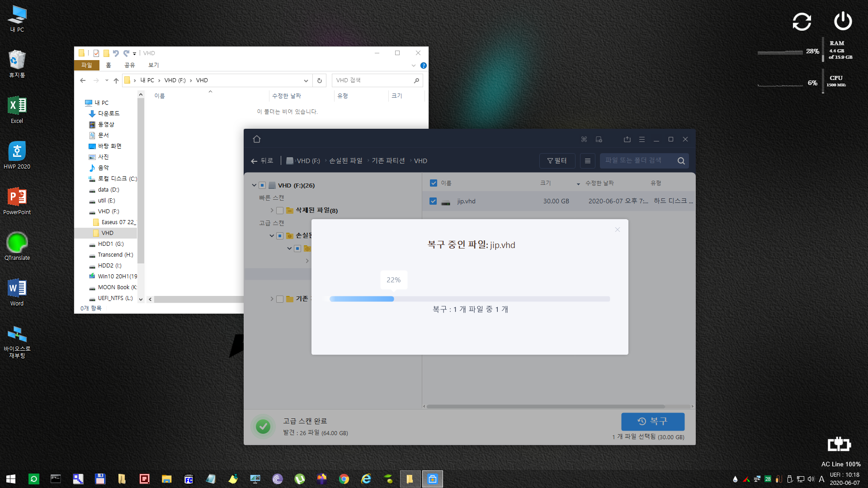Open the Recycle Bin desktop icon
868x488 pixels.
tap(17, 64)
